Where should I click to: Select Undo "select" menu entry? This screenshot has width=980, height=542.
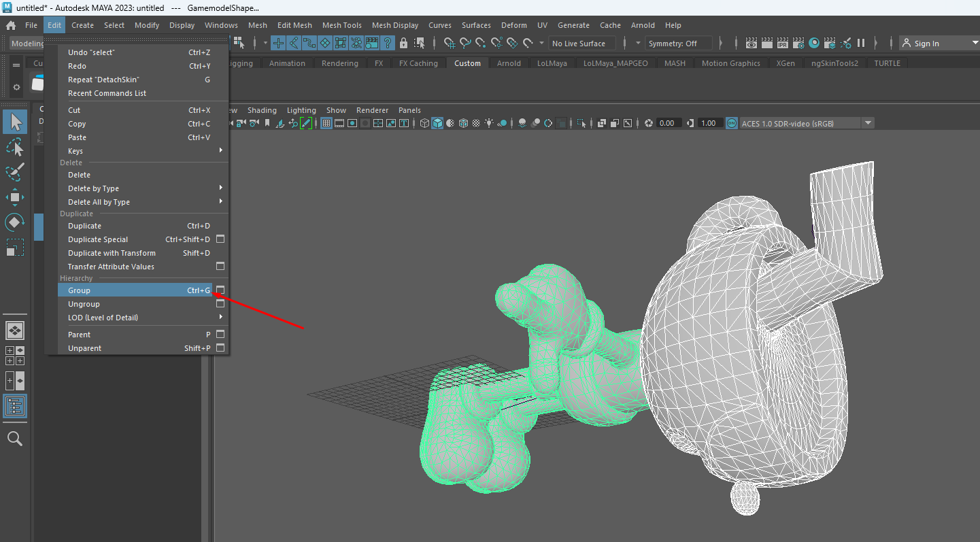point(143,52)
